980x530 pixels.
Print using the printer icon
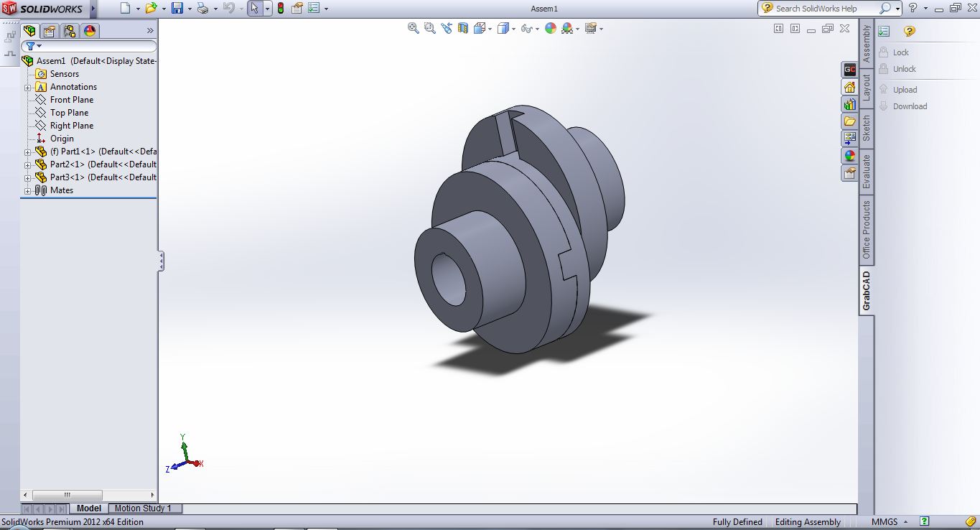pos(202,9)
